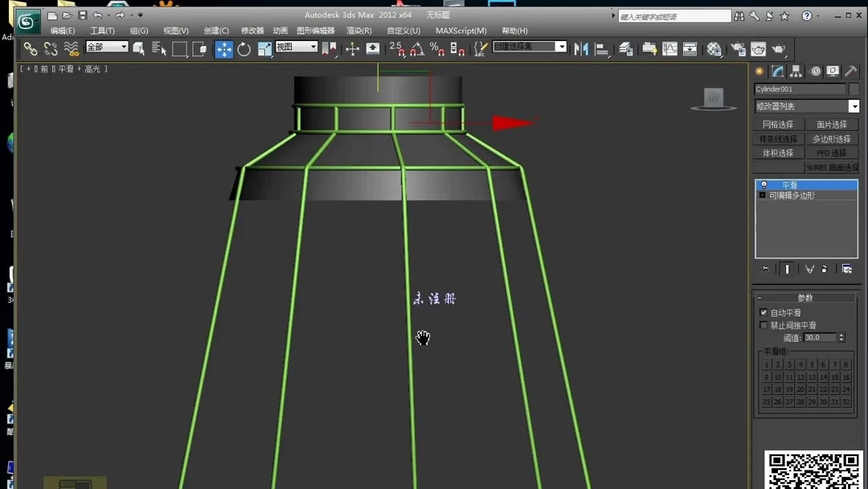Uncheck the 自动平滑 checkbox
Image resolution: width=868 pixels, height=489 pixels.
click(x=762, y=312)
